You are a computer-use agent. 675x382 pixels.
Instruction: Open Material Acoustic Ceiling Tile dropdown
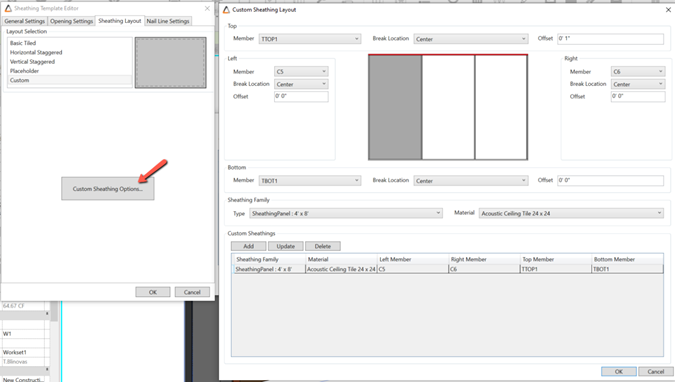point(571,213)
